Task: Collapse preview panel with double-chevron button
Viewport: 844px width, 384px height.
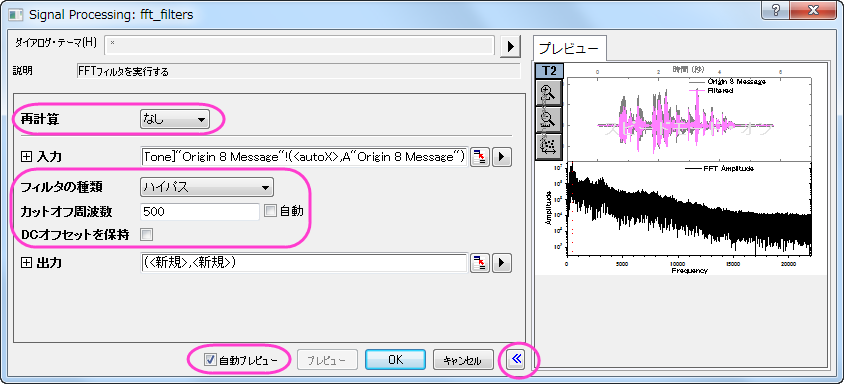Action: click(517, 359)
